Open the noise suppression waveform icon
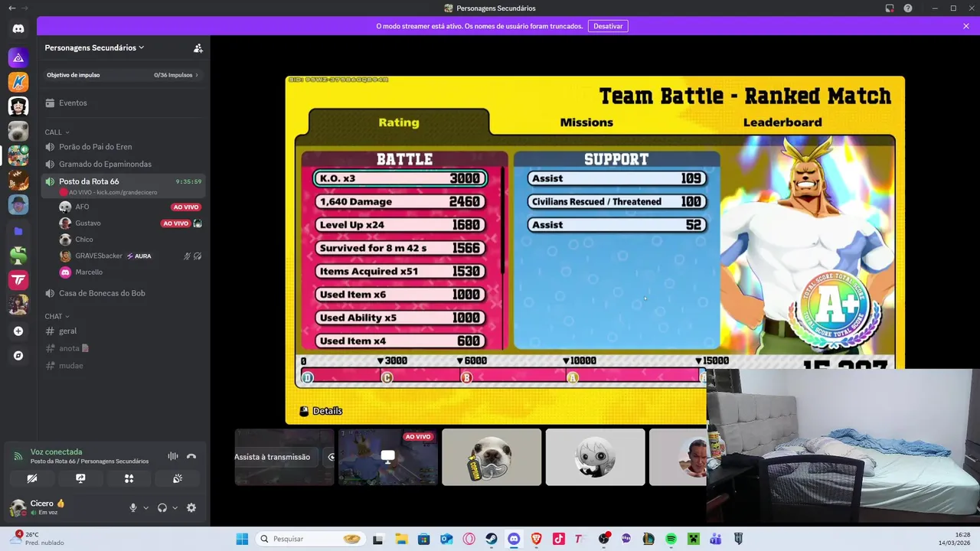The height and width of the screenshot is (551, 980). click(173, 456)
